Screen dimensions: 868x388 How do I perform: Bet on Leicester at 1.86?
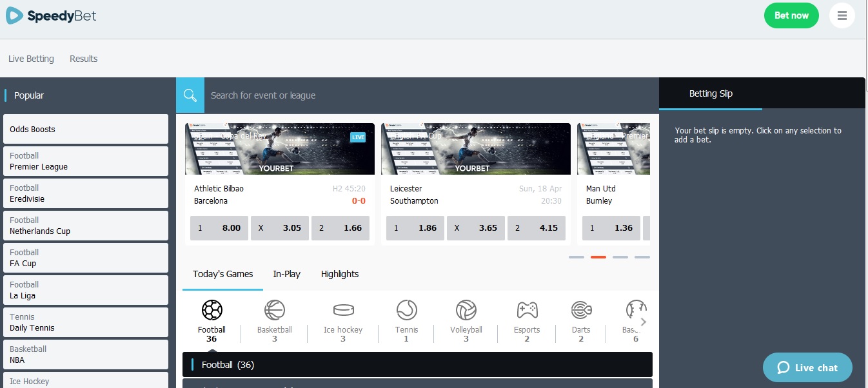pos(415,228)
